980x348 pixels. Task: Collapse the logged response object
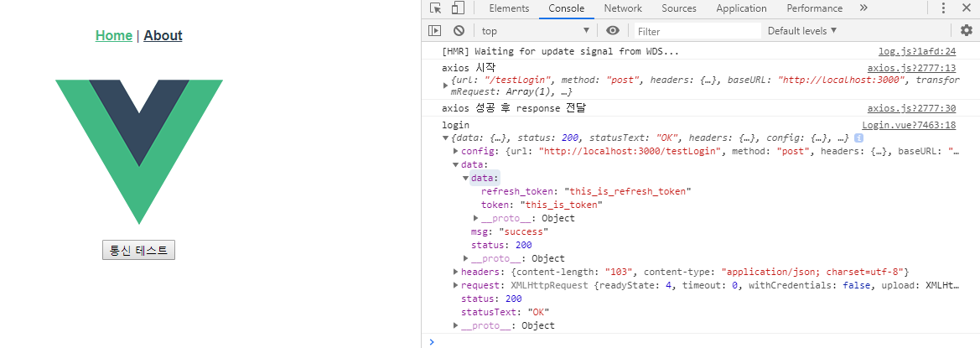pos(445,138)
